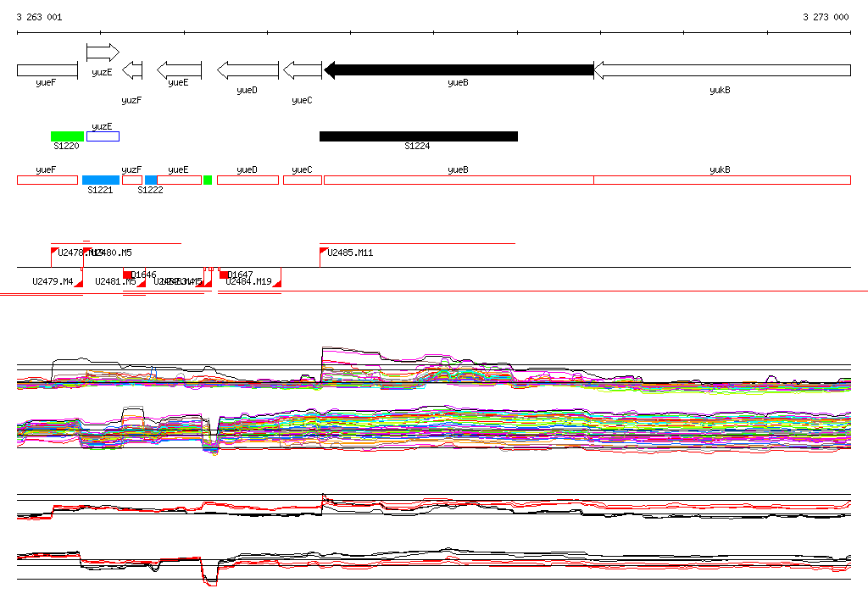Click the U2484.M19 label
The image size is (868, 605).
pos(248,282)
